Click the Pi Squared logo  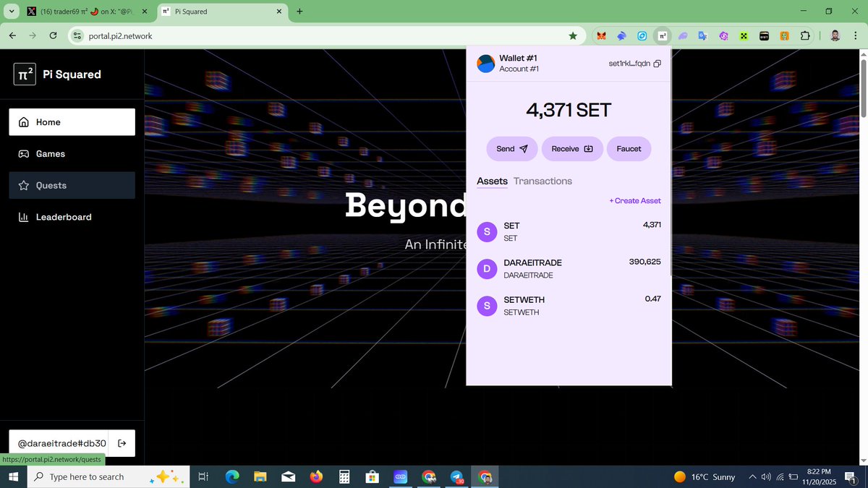pos(25,74)
